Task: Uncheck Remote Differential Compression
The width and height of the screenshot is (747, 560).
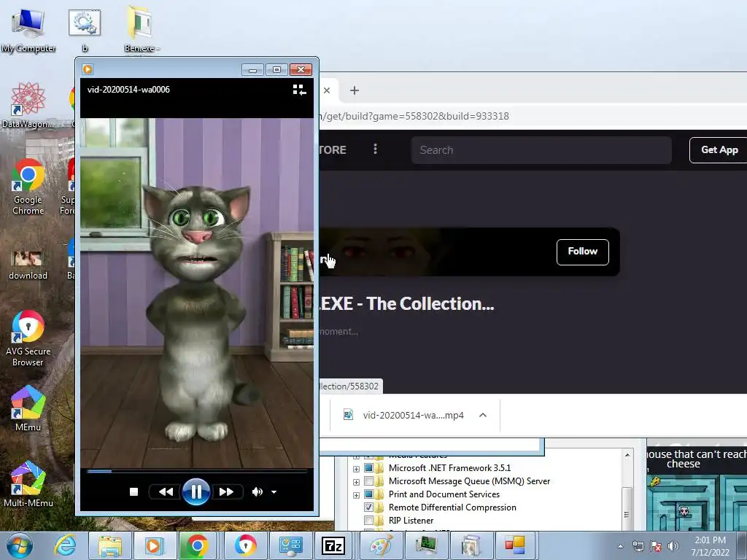Action: pyautogui.click(x=368, y=507)
